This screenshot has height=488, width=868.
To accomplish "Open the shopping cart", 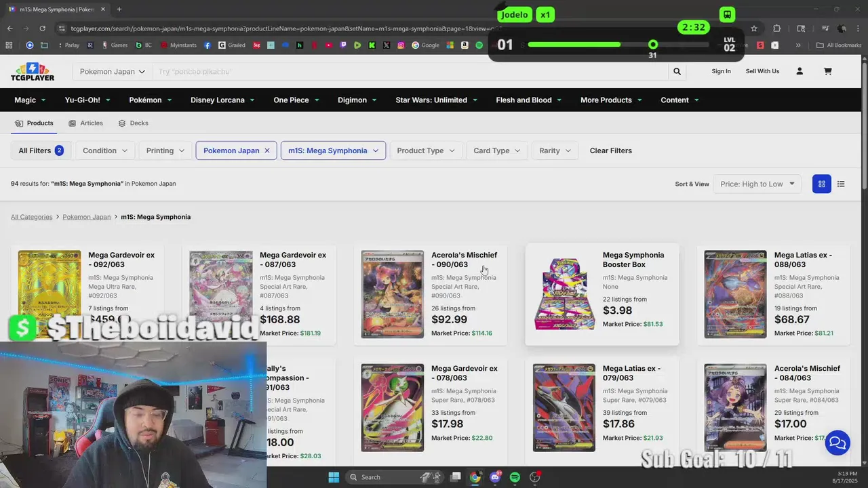I will [x=827, y=71].
